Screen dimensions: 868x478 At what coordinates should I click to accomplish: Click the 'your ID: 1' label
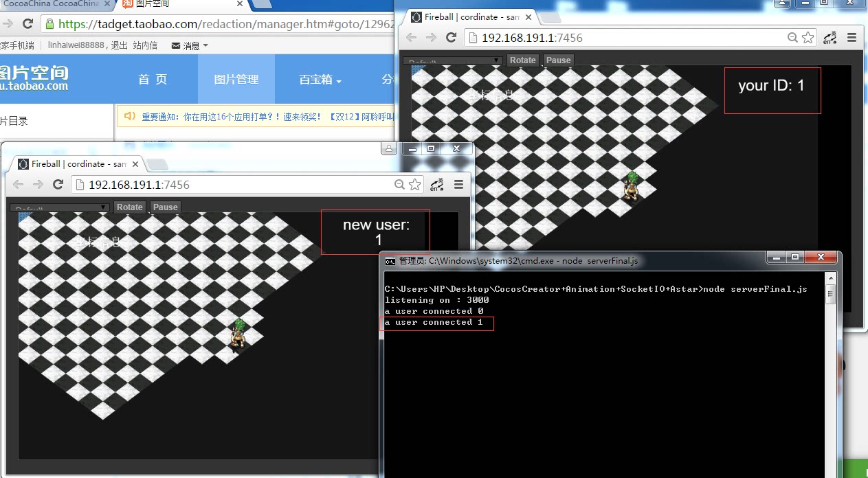click(x=771, y=86)
